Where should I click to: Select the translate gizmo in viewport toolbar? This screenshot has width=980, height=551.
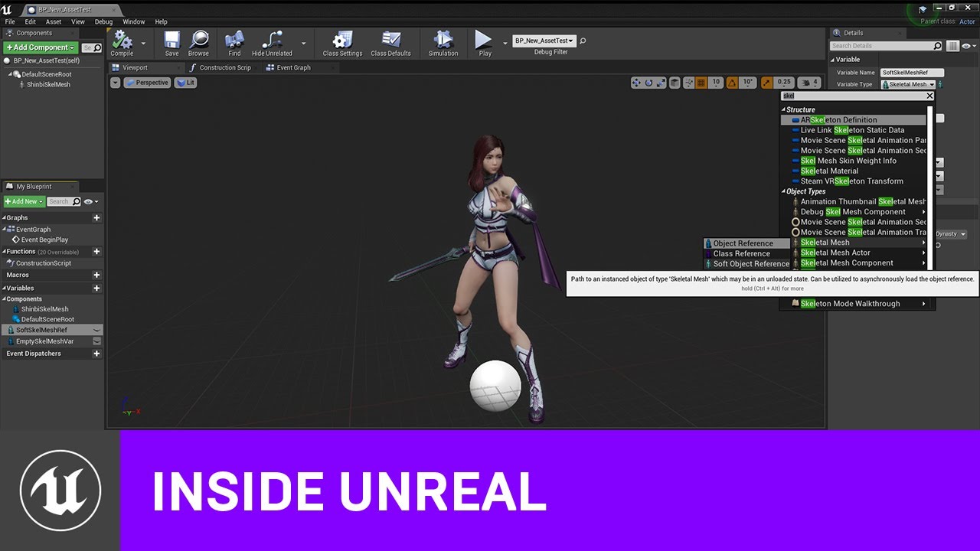point(637,83)
